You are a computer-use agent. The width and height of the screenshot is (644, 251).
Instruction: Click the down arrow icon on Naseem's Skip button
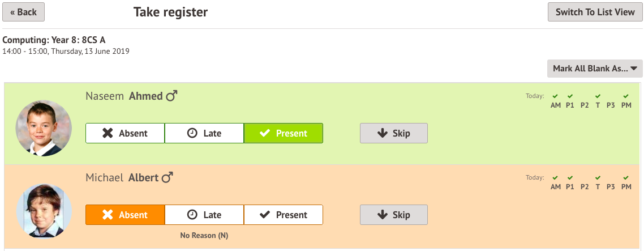pyautogui.click(x=383, y=133)
